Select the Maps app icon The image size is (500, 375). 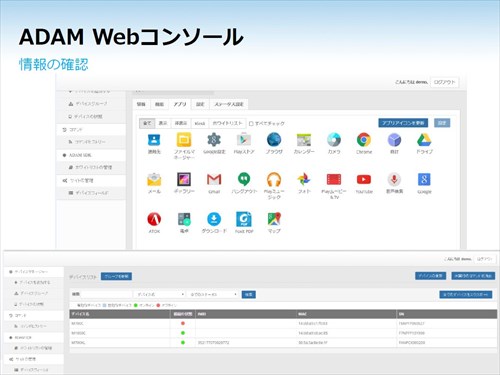pos(274,219)
